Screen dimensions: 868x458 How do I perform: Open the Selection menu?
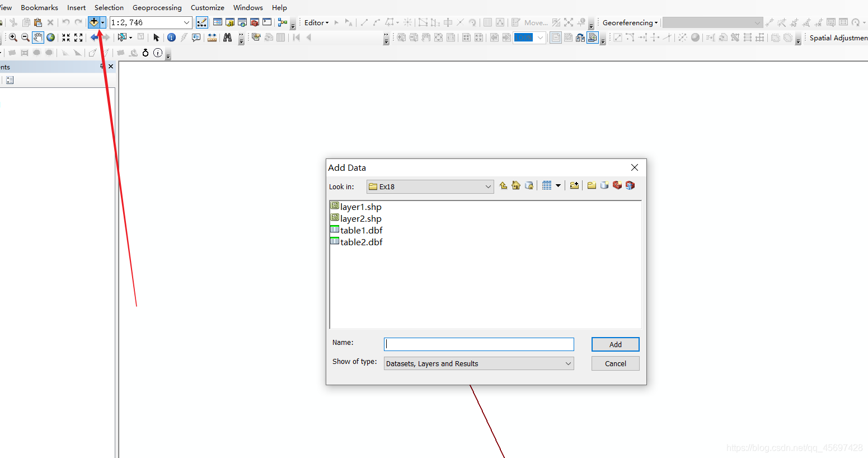pyautogui.click(x=109, y=7)
